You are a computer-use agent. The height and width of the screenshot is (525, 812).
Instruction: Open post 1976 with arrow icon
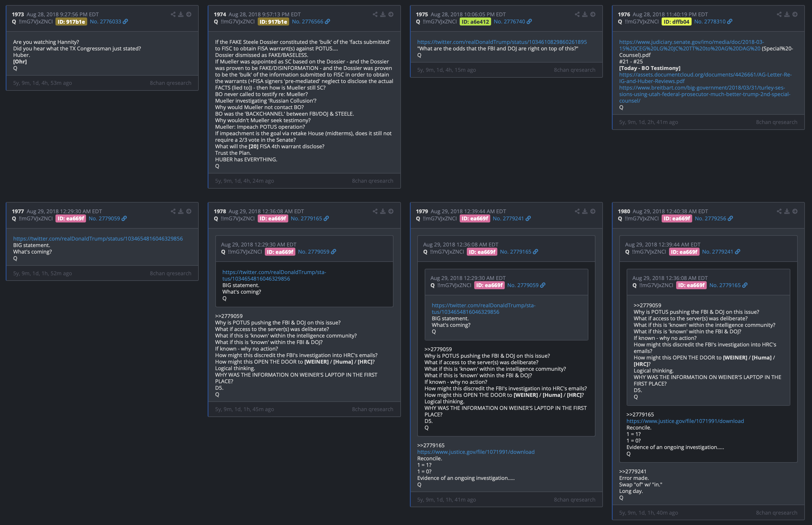(795, 14)
